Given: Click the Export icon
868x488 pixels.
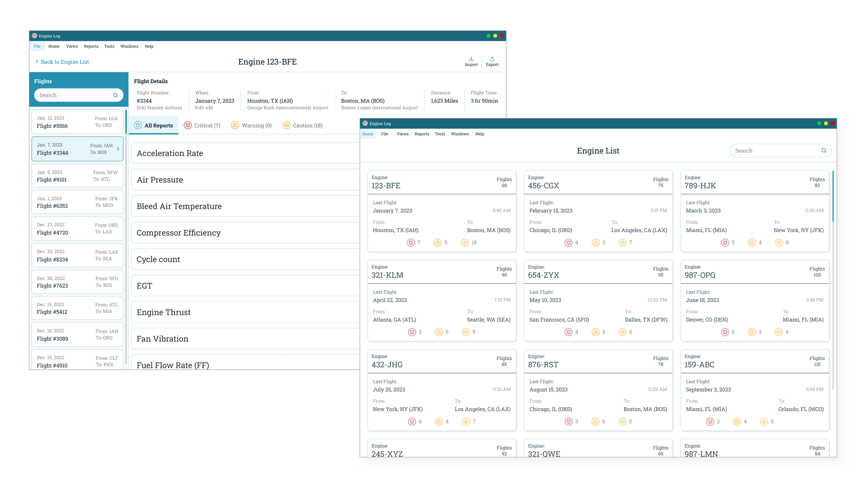Looking at the screenshot, I should point(492,59).
